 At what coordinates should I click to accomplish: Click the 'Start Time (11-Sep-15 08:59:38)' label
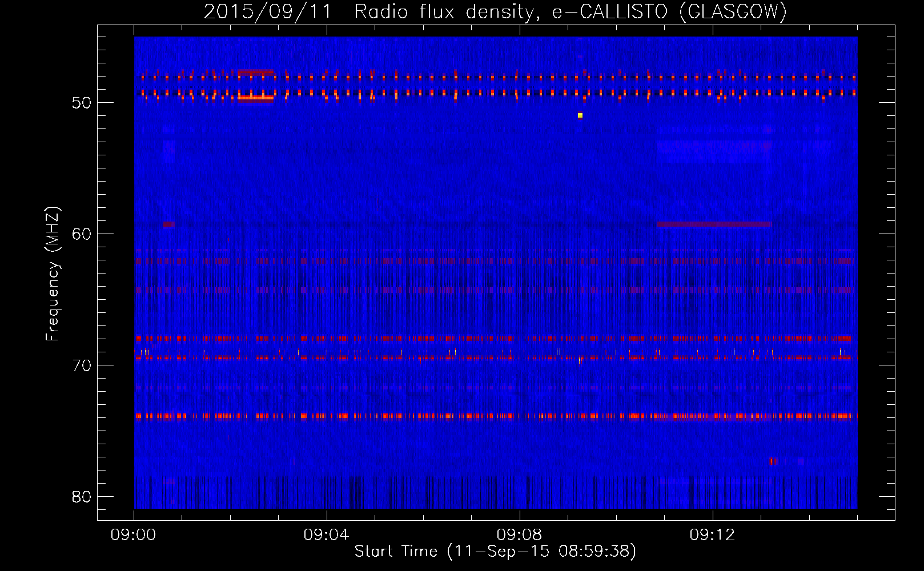[495, 552]
